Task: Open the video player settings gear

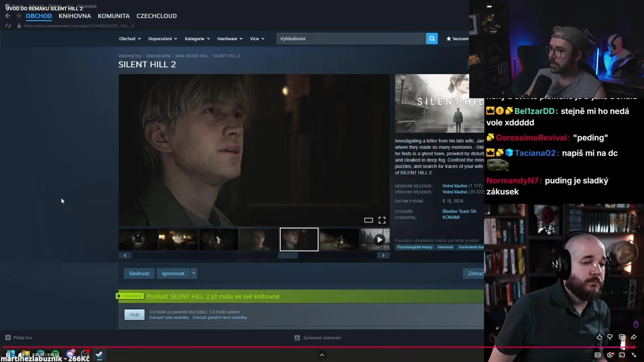Action: click(610, 355)
